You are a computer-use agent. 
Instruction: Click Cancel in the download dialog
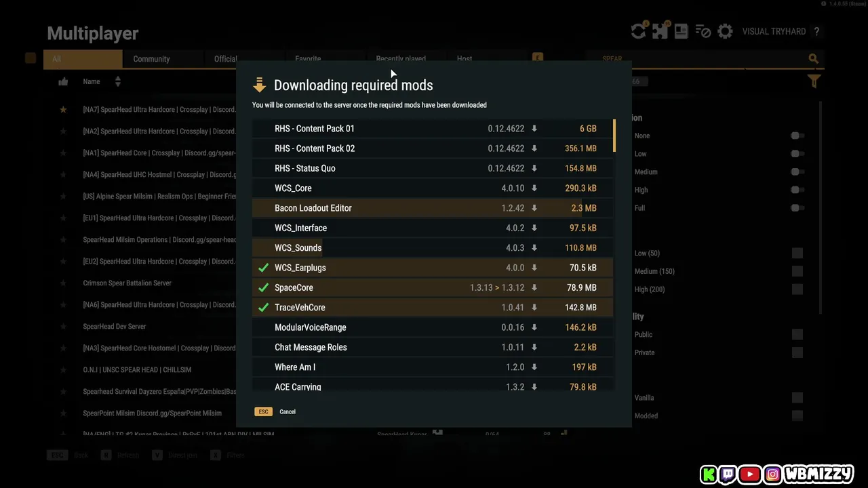[x=288, y=412]
